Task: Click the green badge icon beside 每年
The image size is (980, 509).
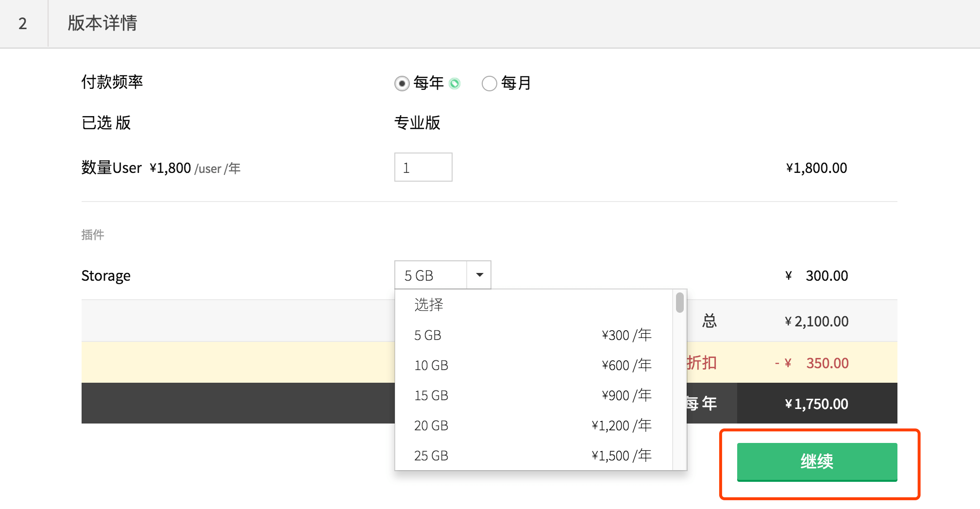Action: click(455, 84)
